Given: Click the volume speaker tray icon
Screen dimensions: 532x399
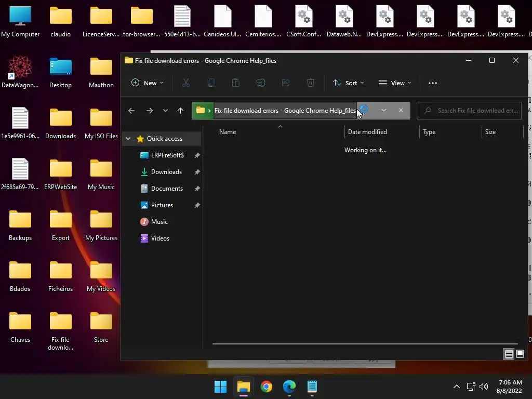Looking at the screenshot, I should coord(484,387).
